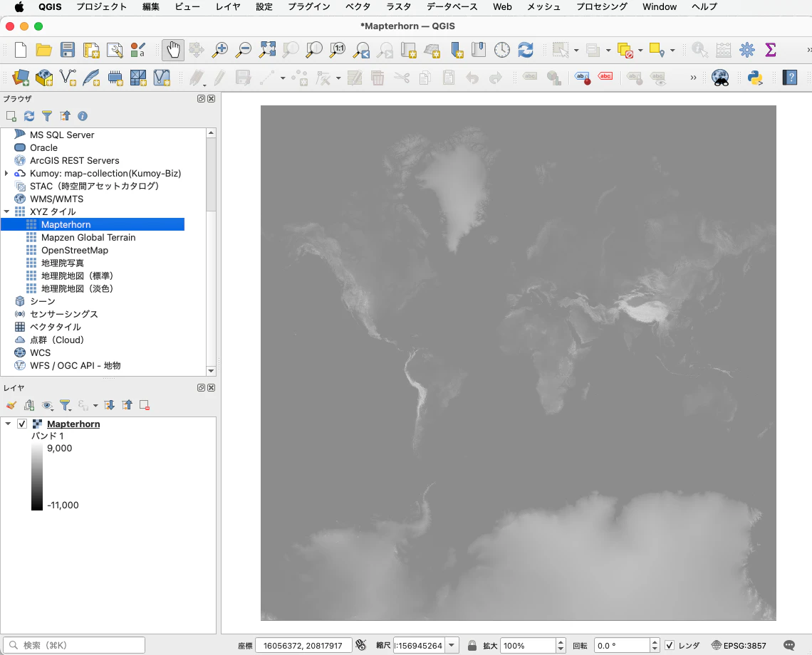
Task: Select the WMS/WMTS browser item
Action: (x=56, y=199)
